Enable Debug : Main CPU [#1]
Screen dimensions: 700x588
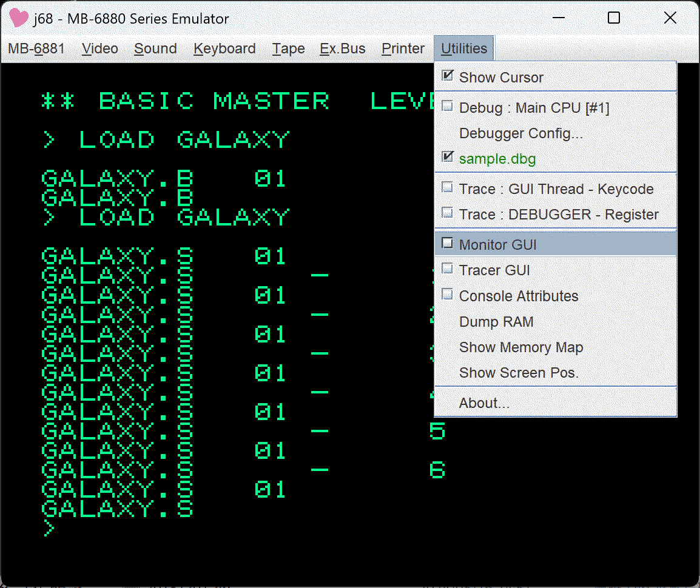(556, 107)
